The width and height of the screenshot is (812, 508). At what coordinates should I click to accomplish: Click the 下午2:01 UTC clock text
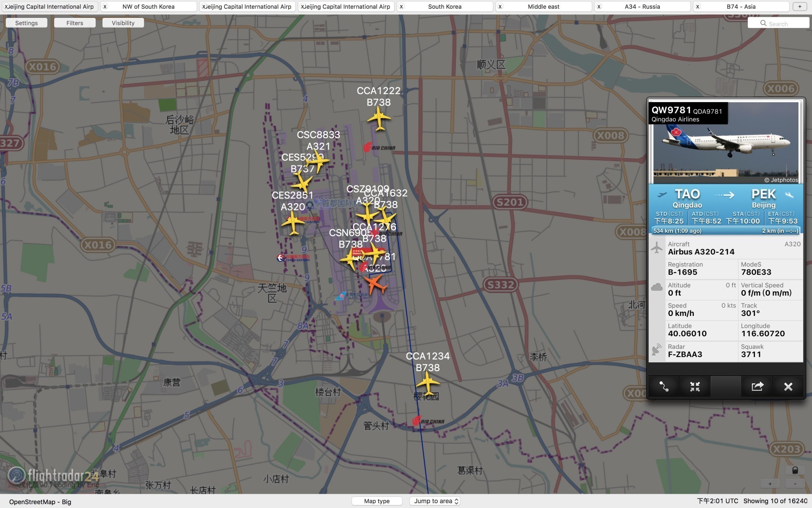pyautogui.click(x=718, y=501)
